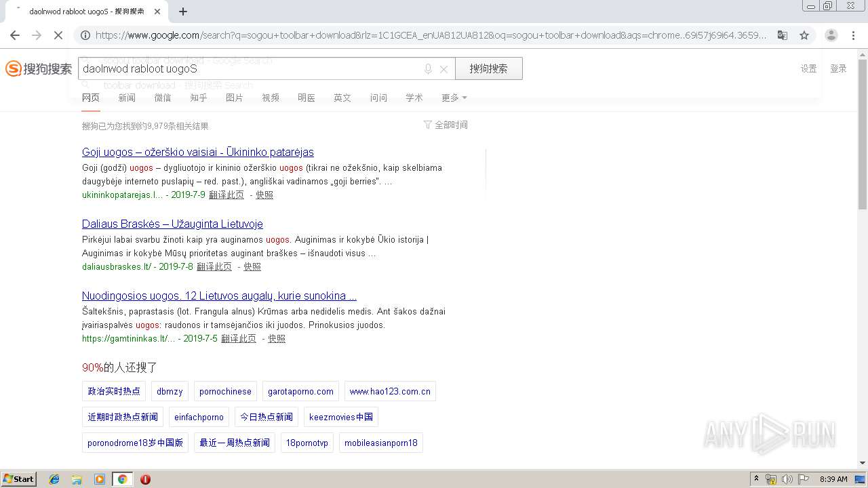Switch to the 图片 tab

point(235,98)
